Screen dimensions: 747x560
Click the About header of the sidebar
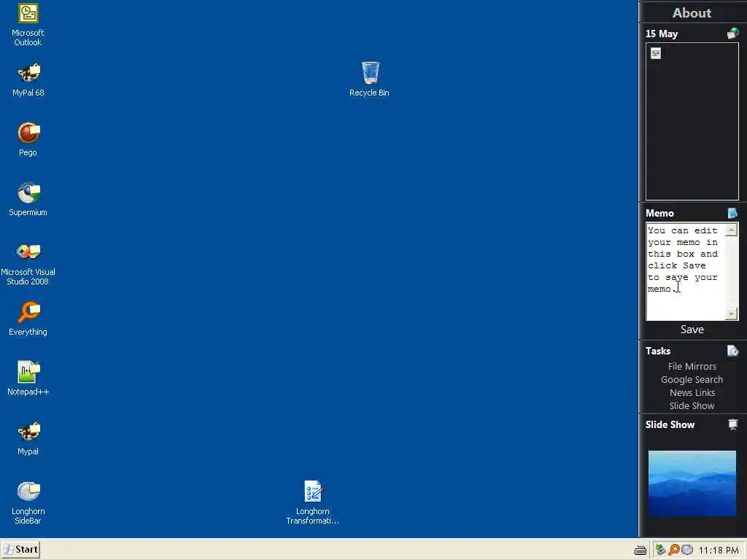pyautogui.click(x=692, y=13)
